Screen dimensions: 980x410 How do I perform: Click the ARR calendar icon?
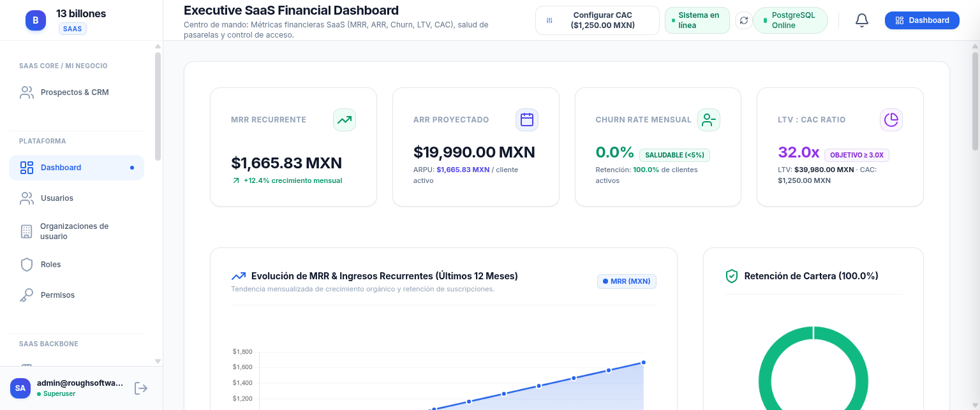click(x=527, y=120)
